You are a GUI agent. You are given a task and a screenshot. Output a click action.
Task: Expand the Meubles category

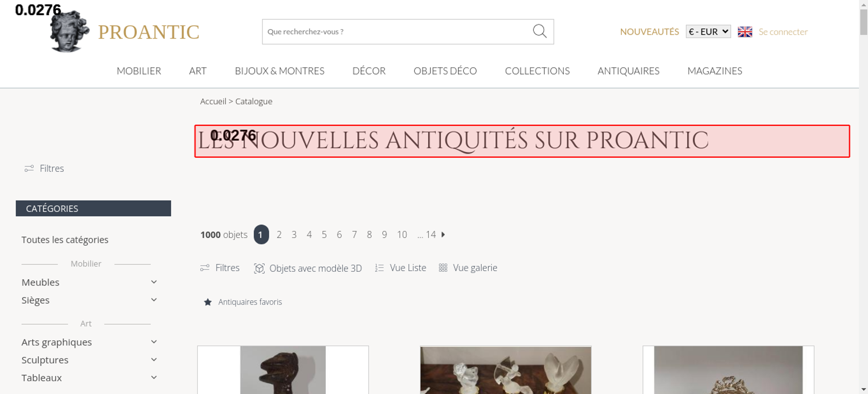[x=154, y=282]
